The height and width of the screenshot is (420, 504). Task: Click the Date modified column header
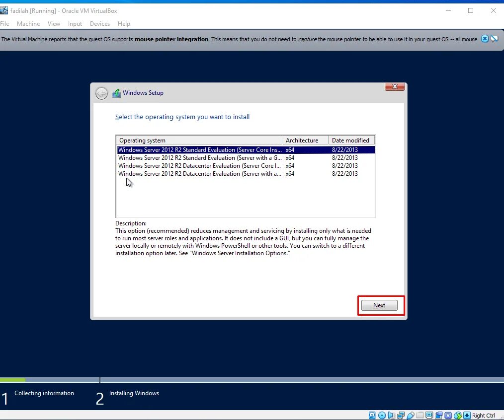tap(351, 140)
